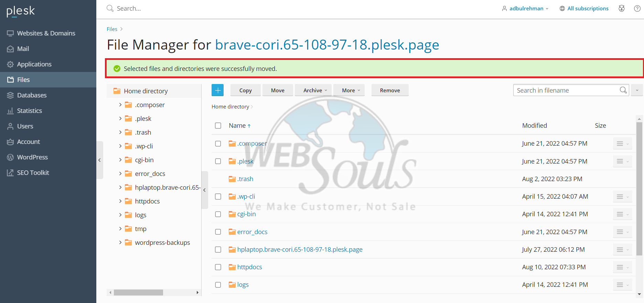Collapse the left navigation sidebar
This screenshot has height=303, width=644.
point(99,160)
